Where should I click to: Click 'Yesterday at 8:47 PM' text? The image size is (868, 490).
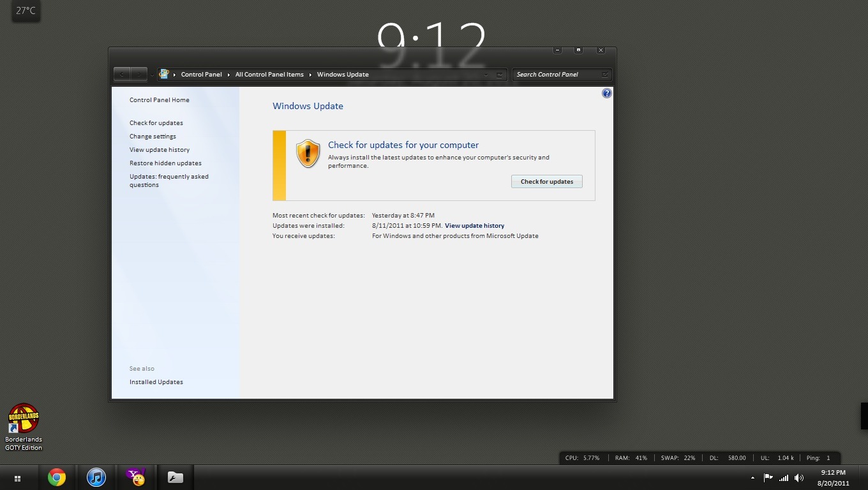coord(403,216)
